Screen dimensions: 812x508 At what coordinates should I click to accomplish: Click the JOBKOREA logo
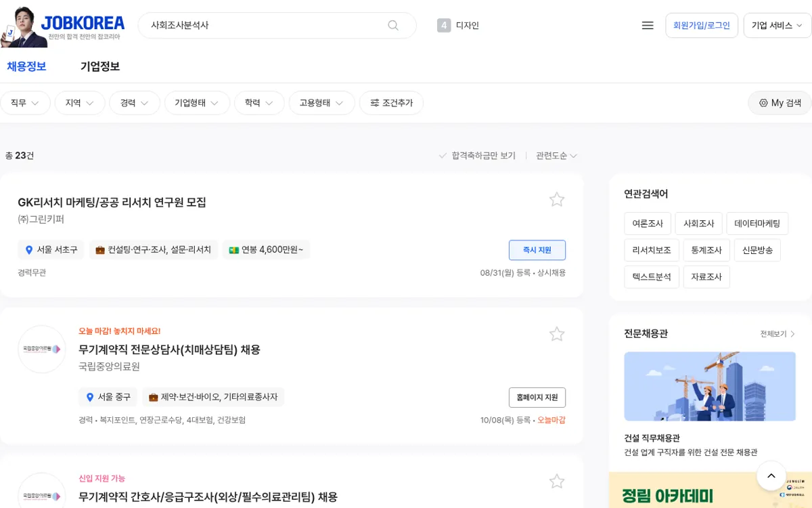click(x=83, y=24)
